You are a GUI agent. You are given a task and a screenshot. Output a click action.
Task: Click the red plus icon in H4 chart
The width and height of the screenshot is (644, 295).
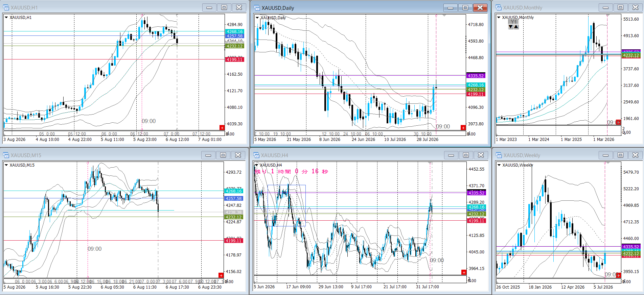[464, 272]
